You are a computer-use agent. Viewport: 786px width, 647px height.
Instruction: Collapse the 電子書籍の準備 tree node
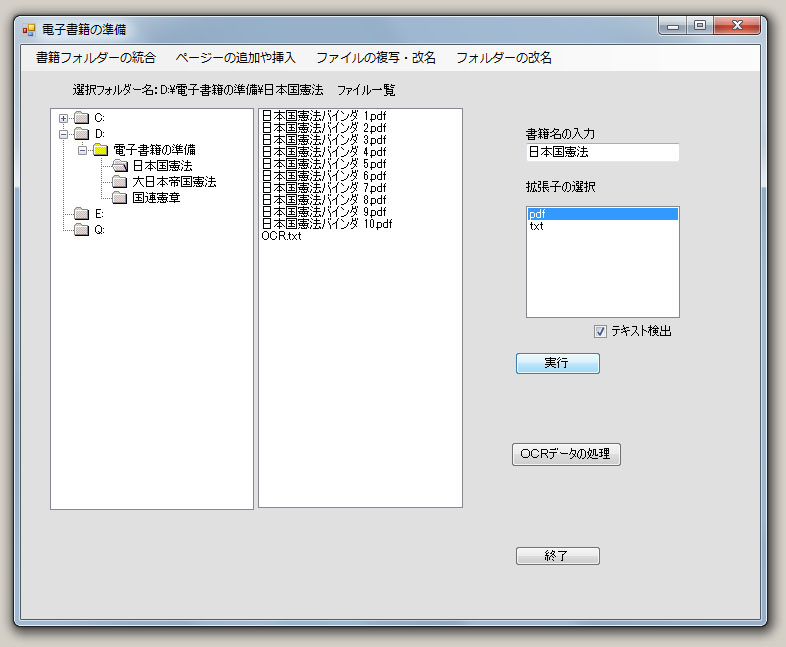[x=82, y=150]
